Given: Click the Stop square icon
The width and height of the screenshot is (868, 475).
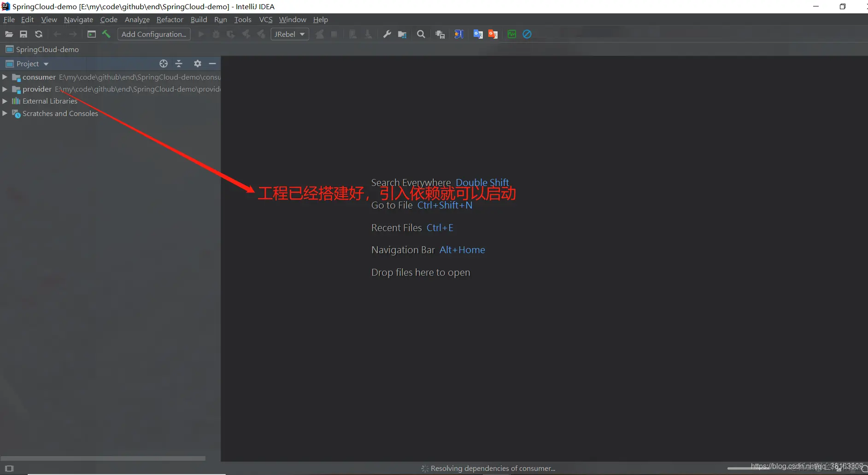Looking at the screenshot, I should [x=334, y=34].
